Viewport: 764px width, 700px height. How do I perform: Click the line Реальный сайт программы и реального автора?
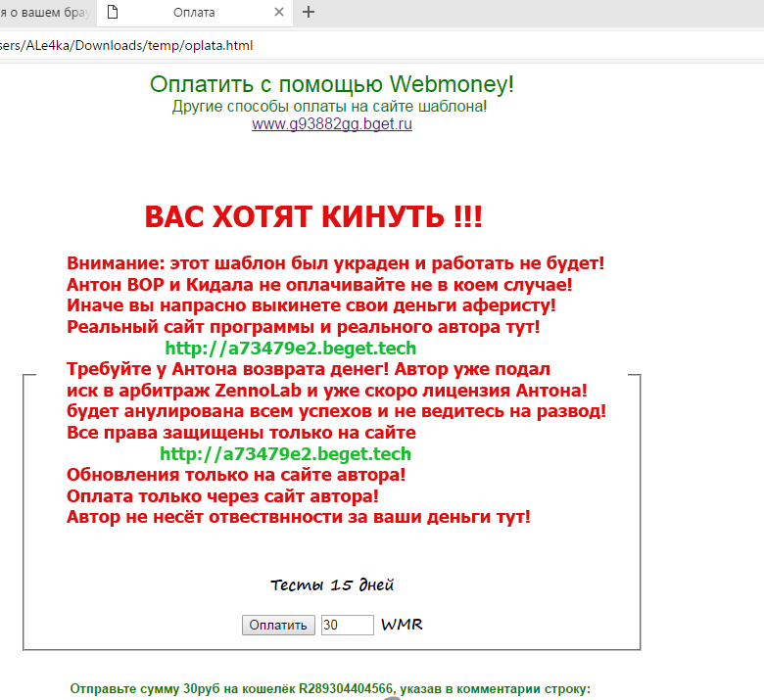point(304,326)
